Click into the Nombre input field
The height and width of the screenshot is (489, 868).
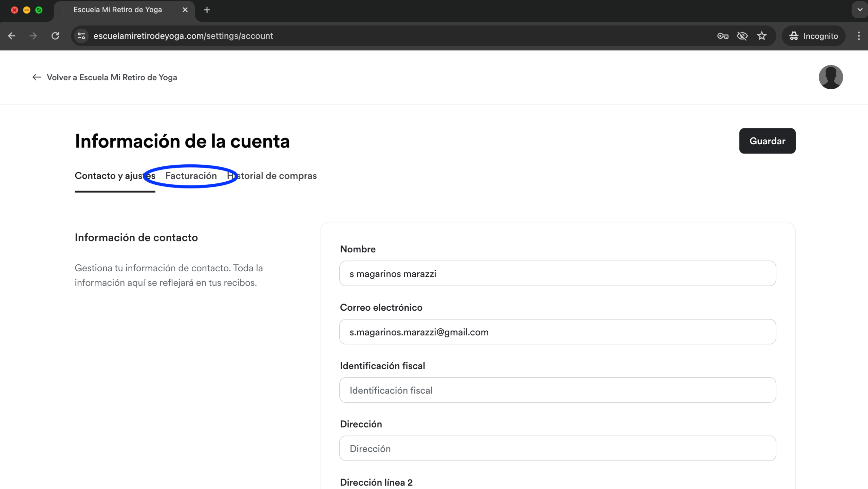click(558, 274)
